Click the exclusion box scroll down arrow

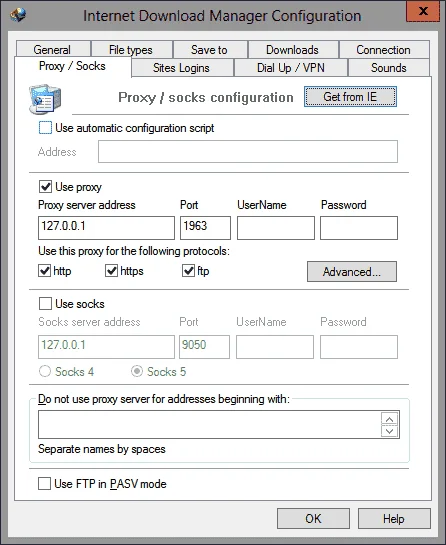(389, 431)
